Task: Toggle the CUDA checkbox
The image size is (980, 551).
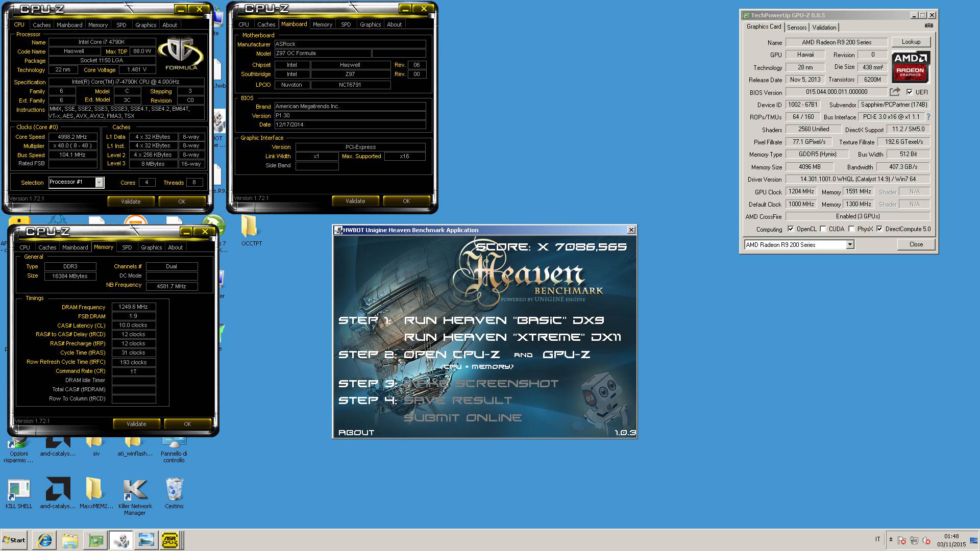Action: point(823,229)
